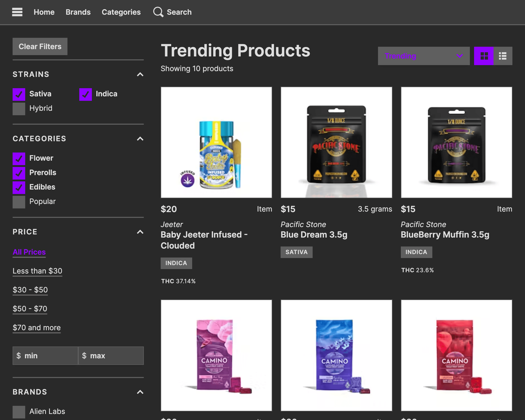
Task: Open the Trending sort dropdown
Action: pyautogui.click(x=424, y=56)
